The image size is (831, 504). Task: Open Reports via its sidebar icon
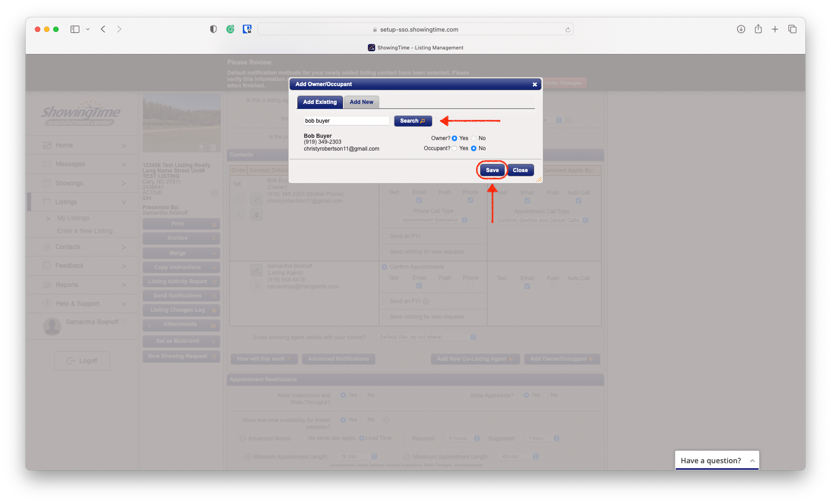[47, 285]
